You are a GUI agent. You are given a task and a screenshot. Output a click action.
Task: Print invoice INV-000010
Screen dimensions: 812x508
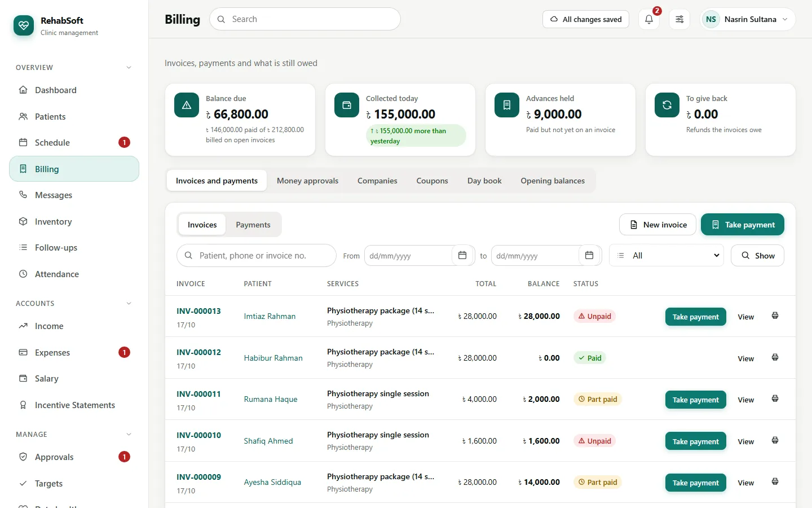tap(775, 441)
